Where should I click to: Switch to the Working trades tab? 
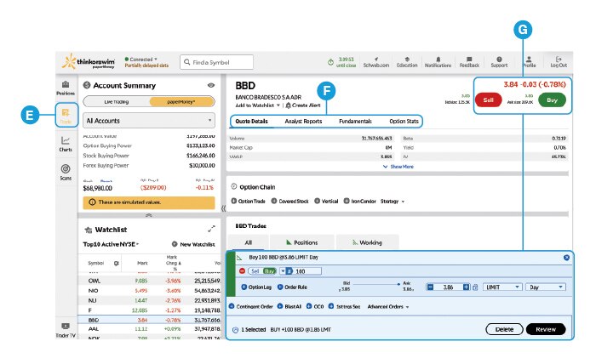tap(367, 242)
